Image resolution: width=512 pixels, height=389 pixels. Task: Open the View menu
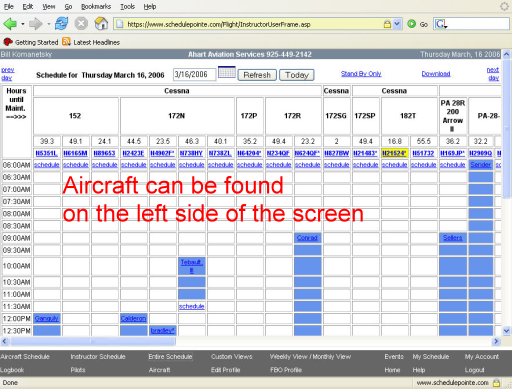click(49, 6)
